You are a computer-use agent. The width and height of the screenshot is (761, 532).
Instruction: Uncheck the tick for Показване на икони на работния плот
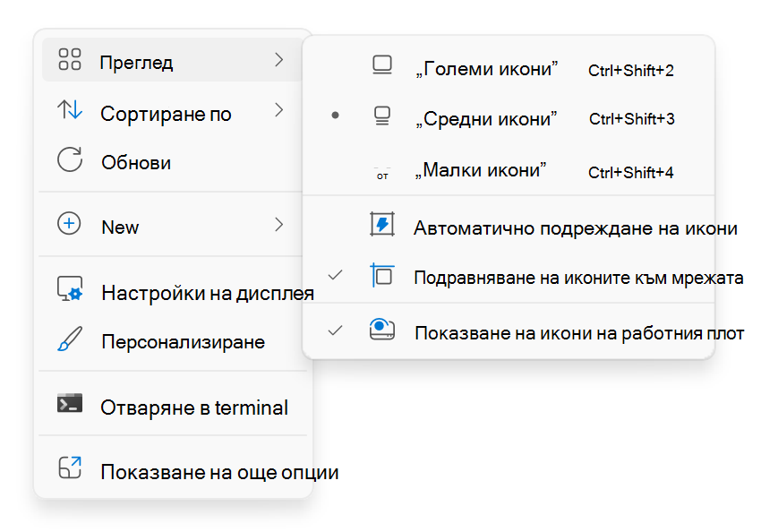335,330
